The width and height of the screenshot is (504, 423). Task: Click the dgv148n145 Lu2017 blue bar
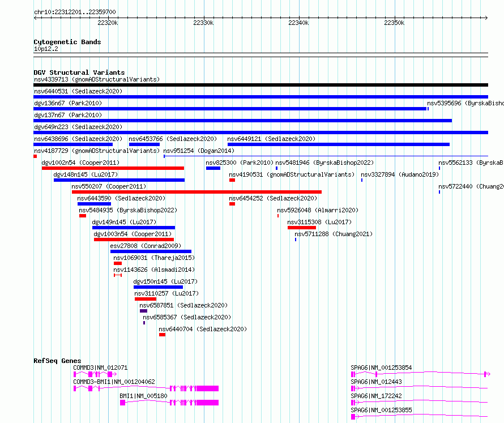(x=119, y=180)
